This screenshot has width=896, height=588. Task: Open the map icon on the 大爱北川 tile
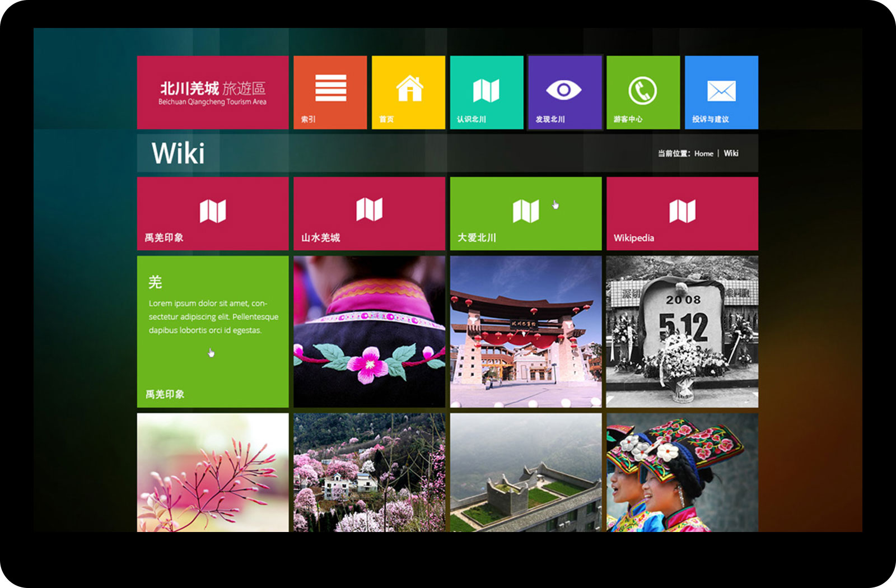(x=525, y=211)
